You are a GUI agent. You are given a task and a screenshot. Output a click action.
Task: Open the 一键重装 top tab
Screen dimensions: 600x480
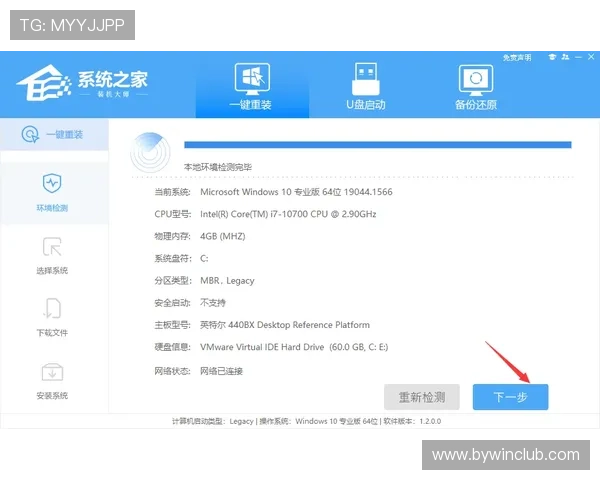click(252, 86)
